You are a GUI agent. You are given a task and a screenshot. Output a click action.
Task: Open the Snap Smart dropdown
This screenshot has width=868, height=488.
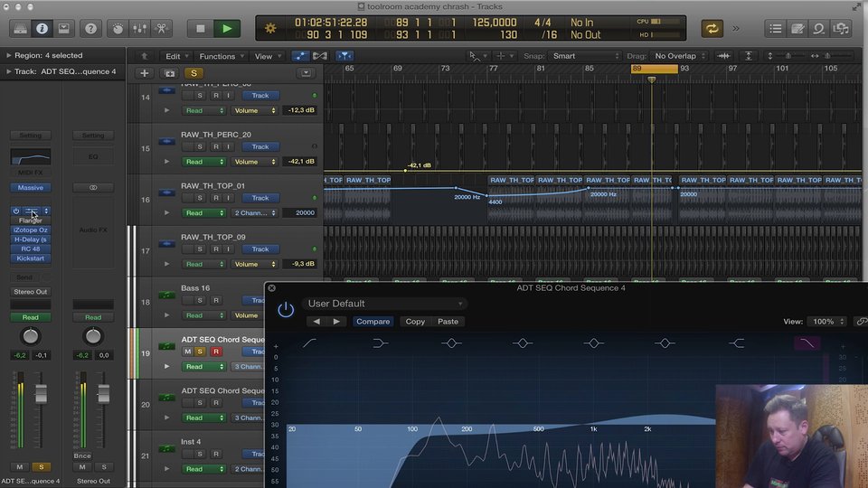[x=585, y=56]
